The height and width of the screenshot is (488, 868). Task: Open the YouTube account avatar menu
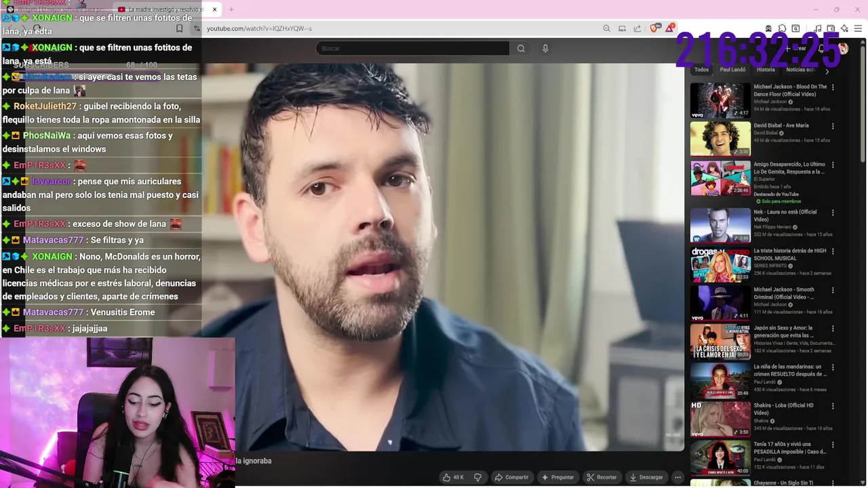pos(843,48)
